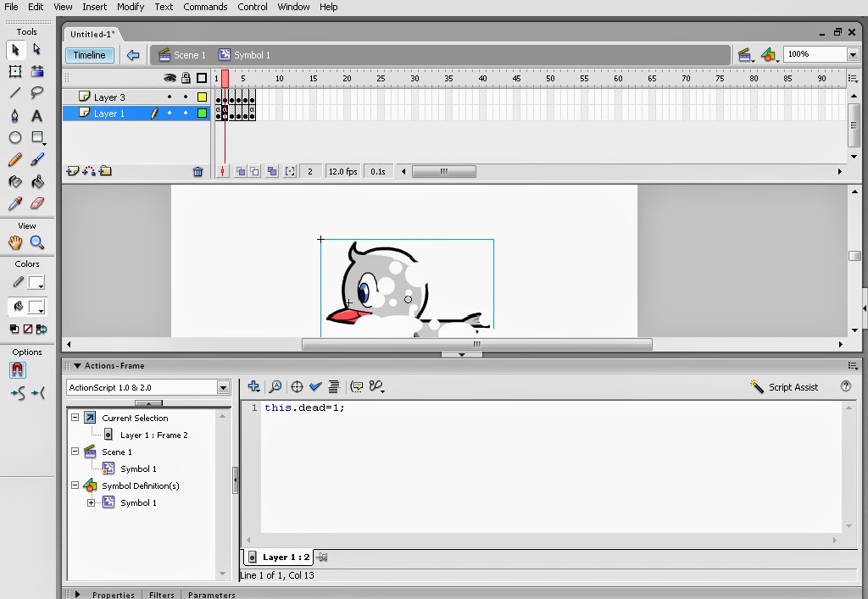868x599 pixels.
Task: Open the ActionScript version dropdown
Action: [223, 387]
